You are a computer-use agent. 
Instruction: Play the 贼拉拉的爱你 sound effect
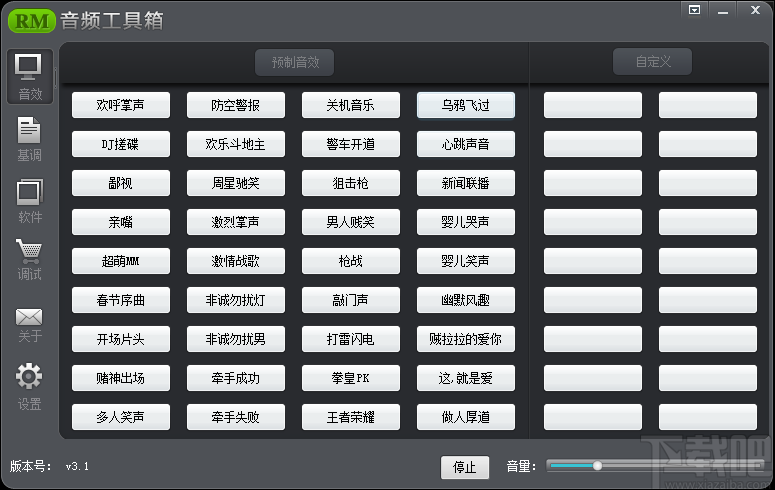[466, 339]
